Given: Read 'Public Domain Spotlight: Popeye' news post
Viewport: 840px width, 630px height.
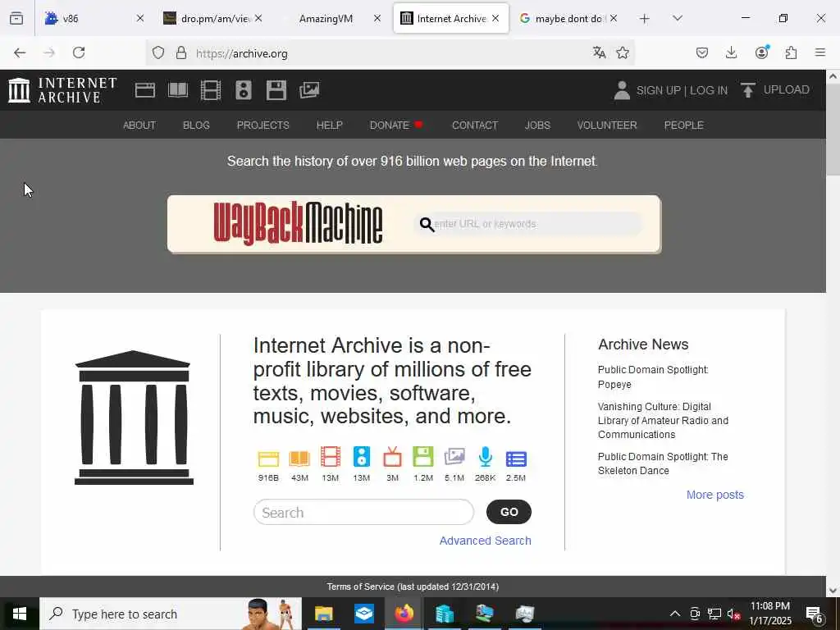Looking at the screenshot, I should coord(653,377).
